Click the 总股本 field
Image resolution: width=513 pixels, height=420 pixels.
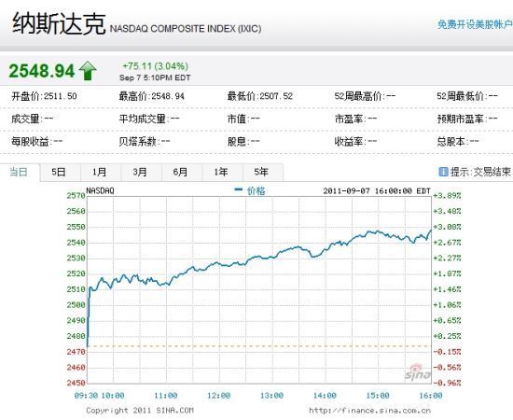pyautogui.click(x=458, y=142)
